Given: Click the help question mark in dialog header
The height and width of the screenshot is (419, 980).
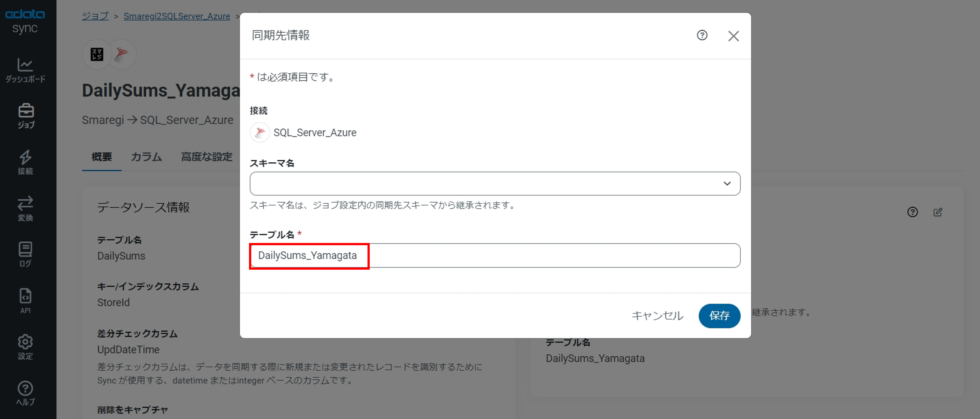Looking at the screenshot, I should [702, 35].
